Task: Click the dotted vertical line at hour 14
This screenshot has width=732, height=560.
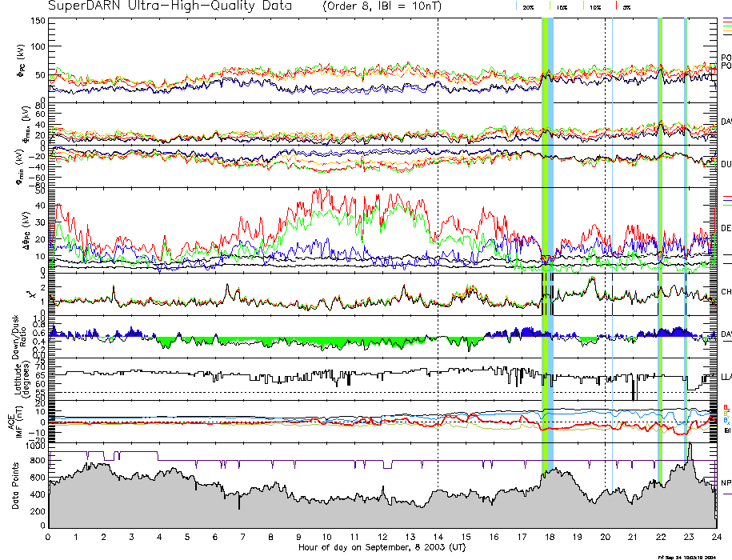Action: click(438, 240)
